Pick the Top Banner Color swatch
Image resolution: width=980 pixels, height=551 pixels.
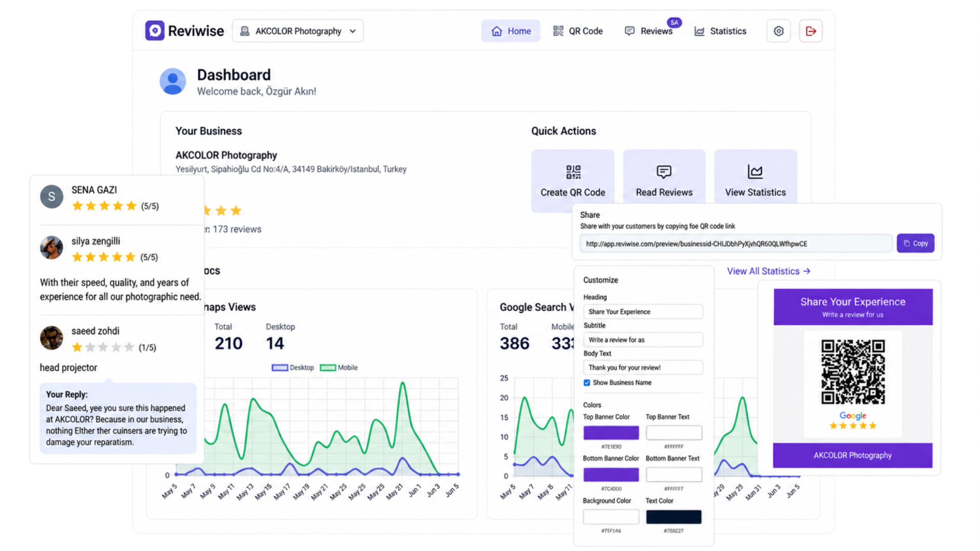(611, 432)
